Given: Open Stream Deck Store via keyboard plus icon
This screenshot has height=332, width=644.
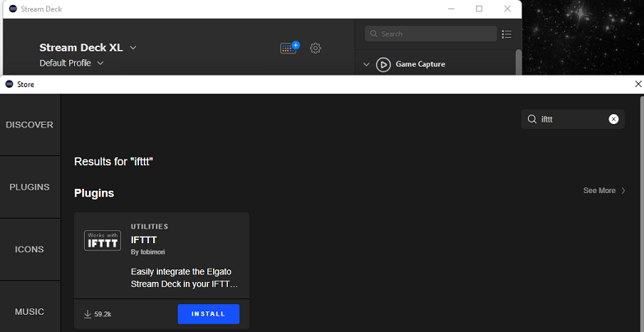Looking at the screenshot, I should [x=290, y=48].
